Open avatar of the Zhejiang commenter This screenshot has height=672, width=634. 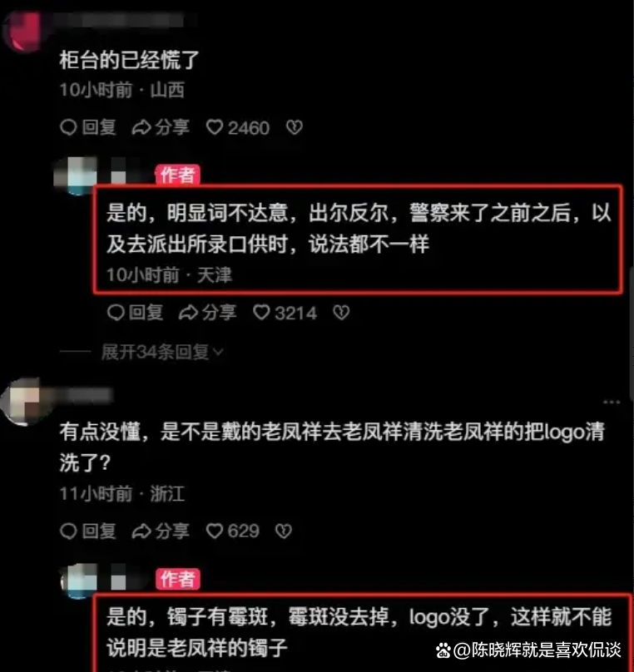point(22,402)
